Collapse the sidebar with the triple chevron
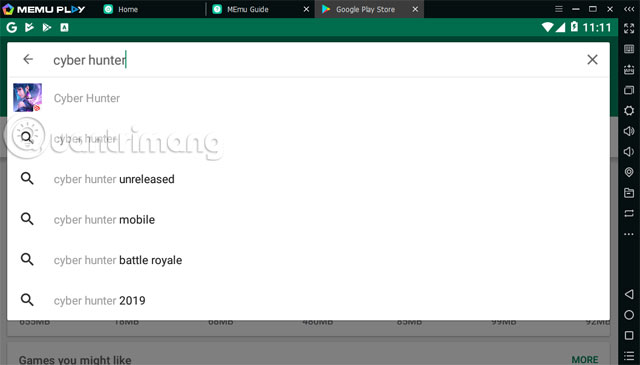 pyautogui.click(x=629, y=9)
